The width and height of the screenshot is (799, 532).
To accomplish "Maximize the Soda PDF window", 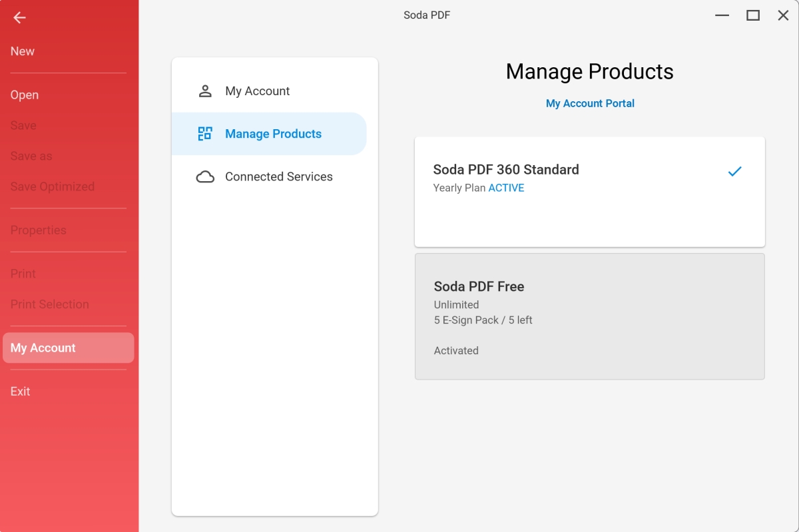I will click(753, 15).
